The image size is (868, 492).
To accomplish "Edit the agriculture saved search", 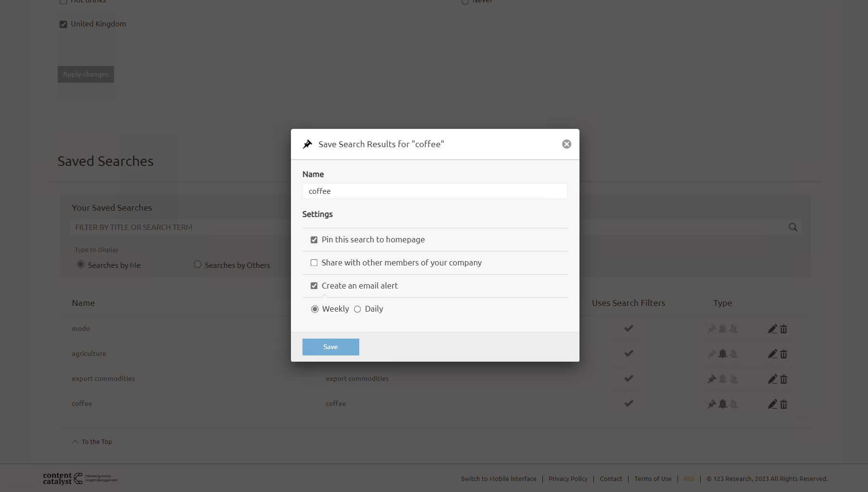I will tap(772, 354).
